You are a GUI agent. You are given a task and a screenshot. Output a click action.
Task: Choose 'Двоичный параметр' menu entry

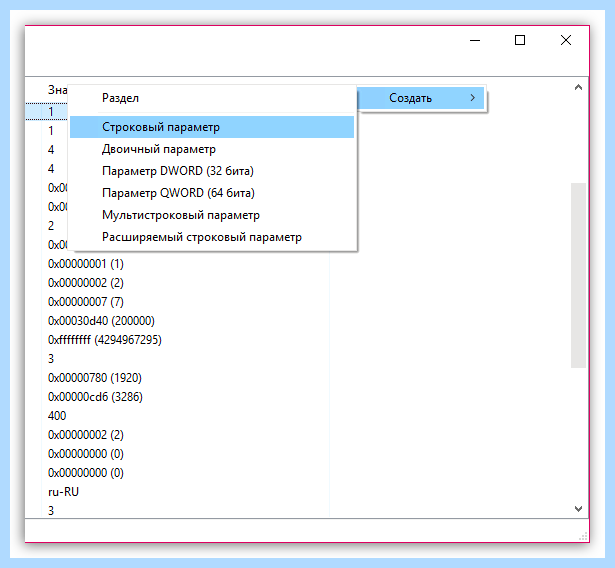point(212,149)
